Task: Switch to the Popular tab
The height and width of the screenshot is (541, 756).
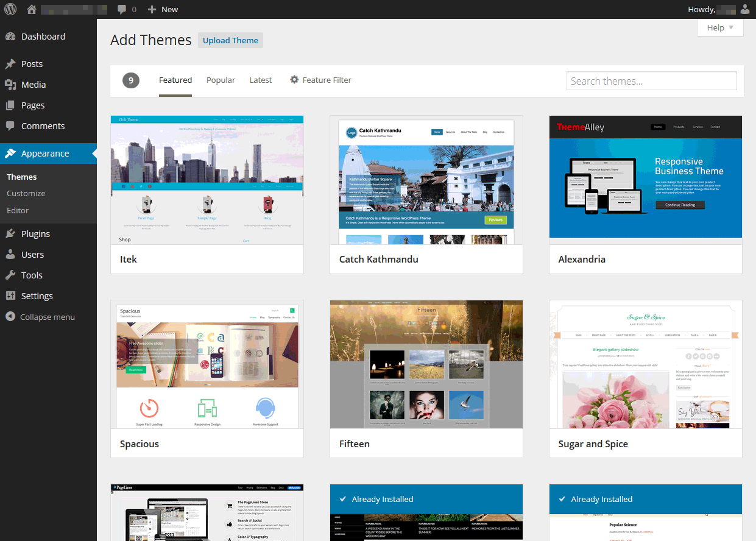Action: click(x=221, y=80)
